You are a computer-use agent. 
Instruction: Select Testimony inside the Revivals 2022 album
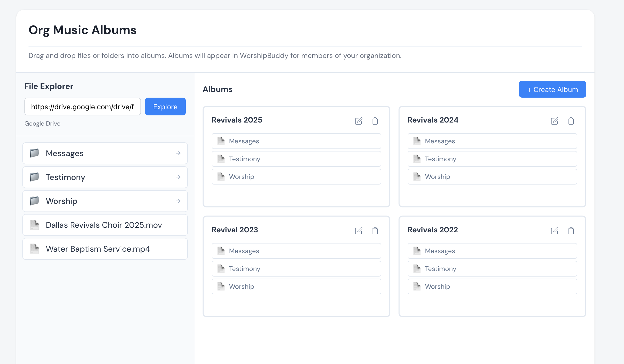(x=492, y=269)
